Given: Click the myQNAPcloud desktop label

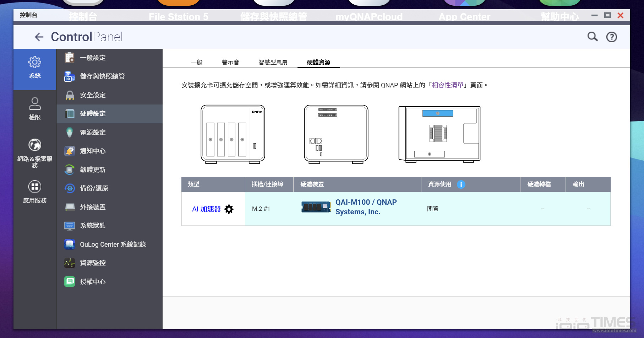Looking at the screenshot, I should pos(369,17).
